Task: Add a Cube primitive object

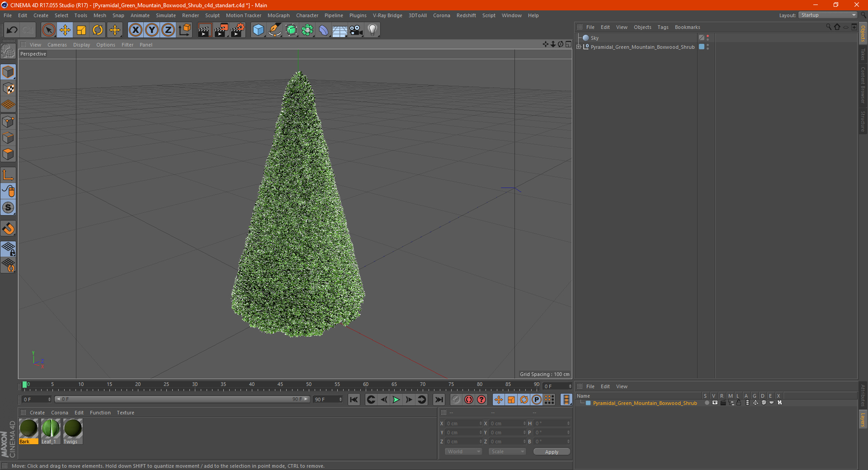Action: pos(258,30)
